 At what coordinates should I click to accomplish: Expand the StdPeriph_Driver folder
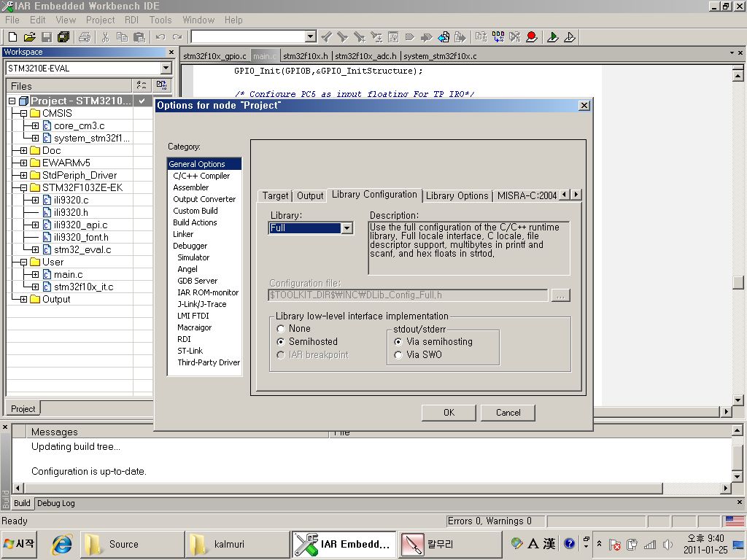23,175
